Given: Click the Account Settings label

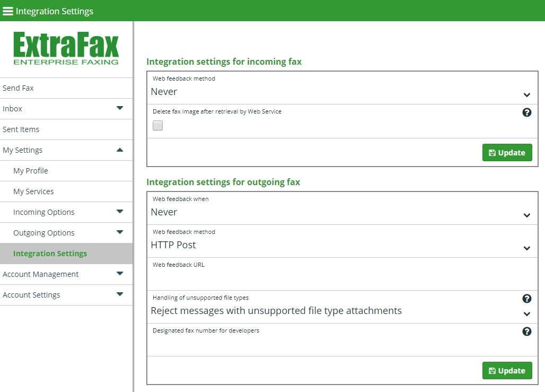Looking at the screenshot, I should [x=31, y=295].
